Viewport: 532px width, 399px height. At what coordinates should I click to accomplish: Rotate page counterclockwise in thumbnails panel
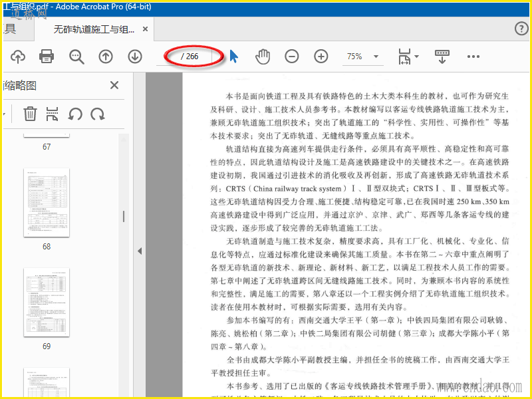coord(75,114)
